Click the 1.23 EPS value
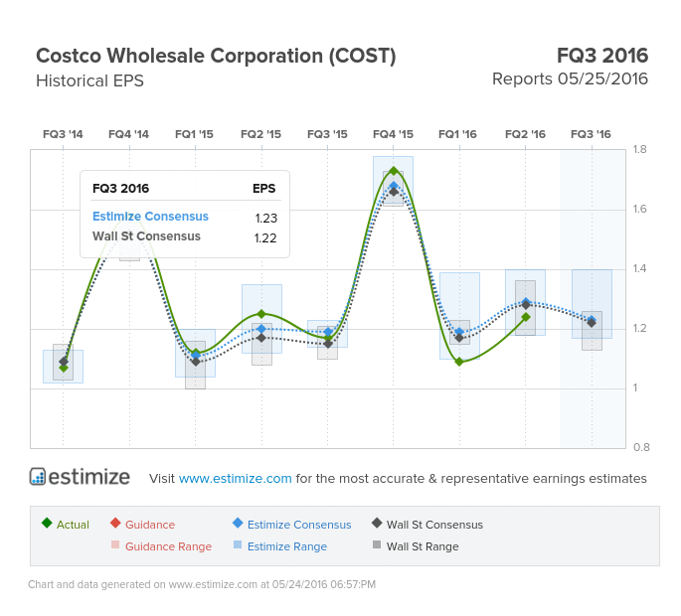The image size is (681, 616). [265, 218]
